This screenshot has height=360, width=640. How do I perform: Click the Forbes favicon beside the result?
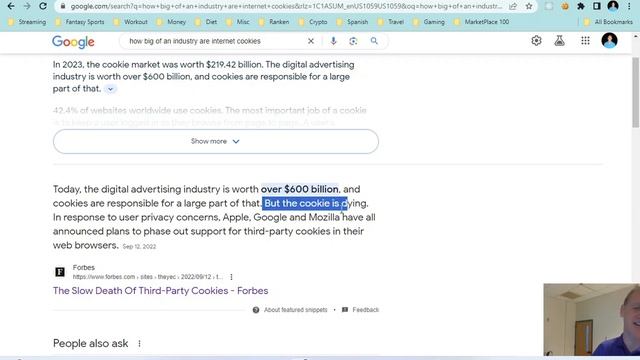tap(60, 272)
